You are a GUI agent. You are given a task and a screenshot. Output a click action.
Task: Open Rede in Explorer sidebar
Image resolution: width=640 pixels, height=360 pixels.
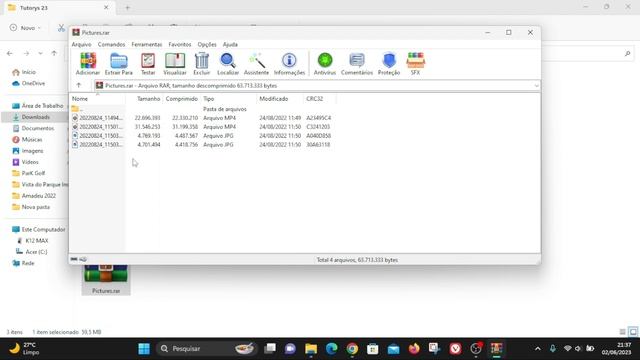click(x=24, y=263)
